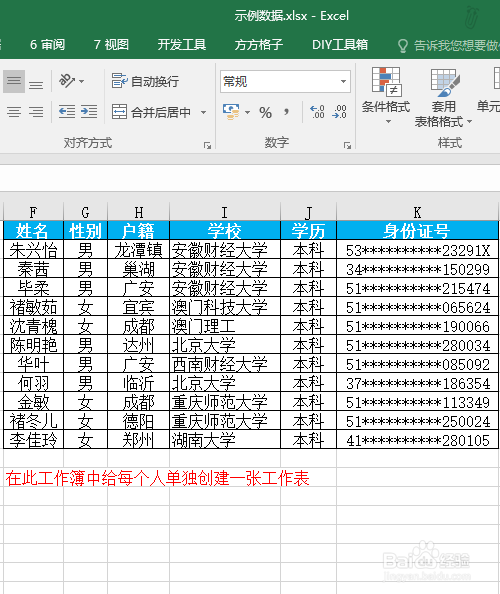This screenshot has width=500, height=594.
Task: Click 合并后居中 merge and center
Action: click(152, 112)
